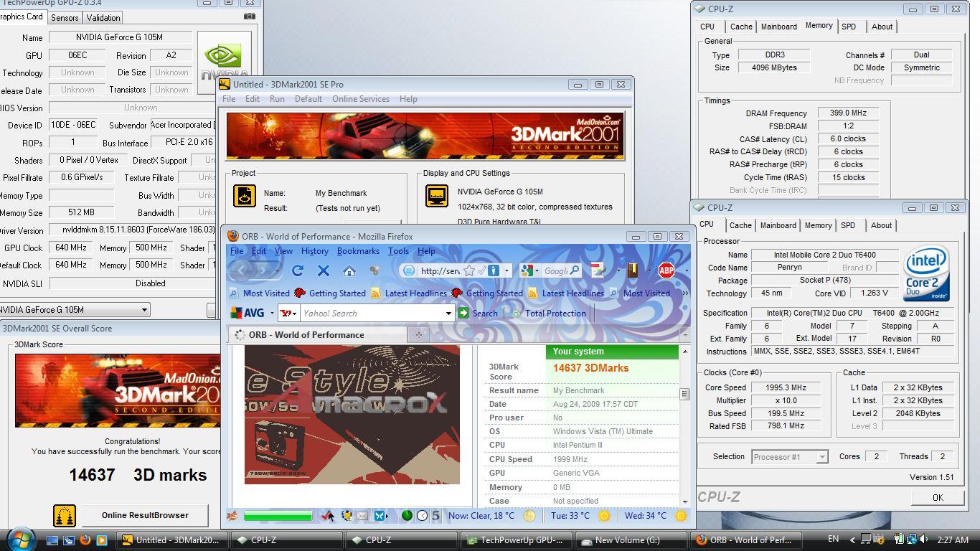Open the Google search engine selector dropdown
980x551 pixels.
531,270
